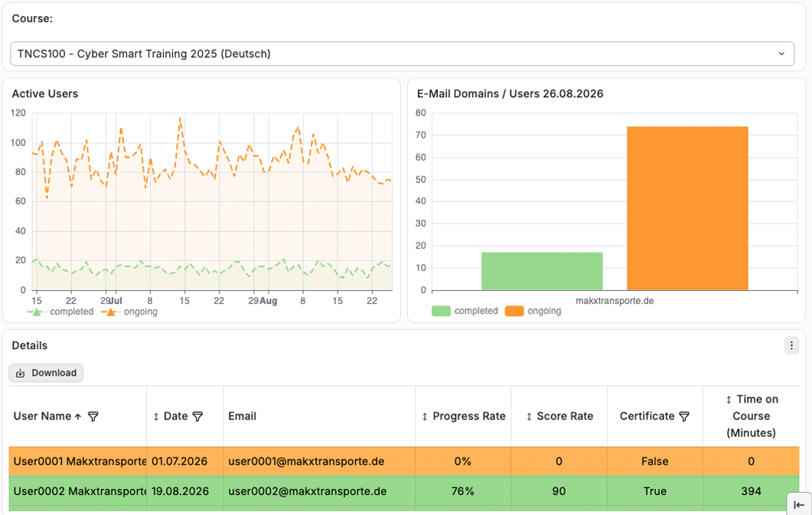The image size is (812, 515).
Task: Filter the Date column
Action: [197, 416]
